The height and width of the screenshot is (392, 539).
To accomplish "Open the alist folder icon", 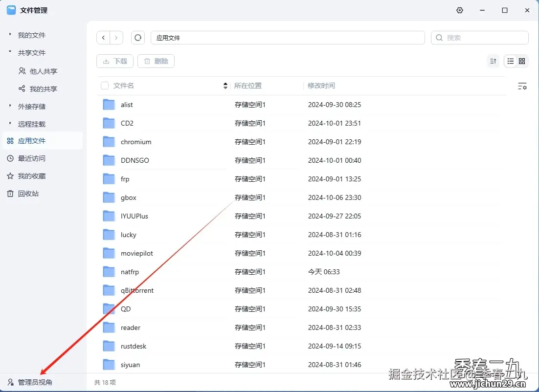I will point(109,105).
